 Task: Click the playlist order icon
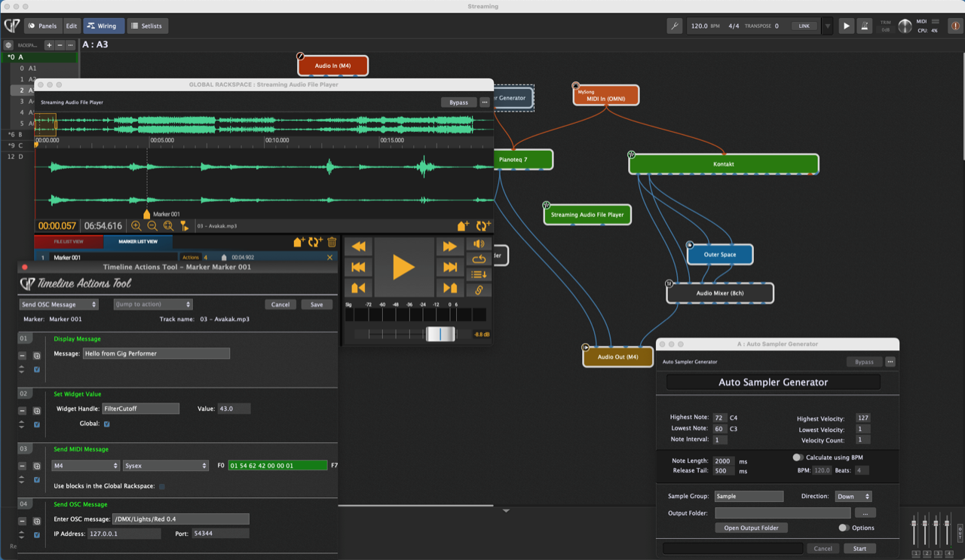pyautogui.click(x=478, y=274)
